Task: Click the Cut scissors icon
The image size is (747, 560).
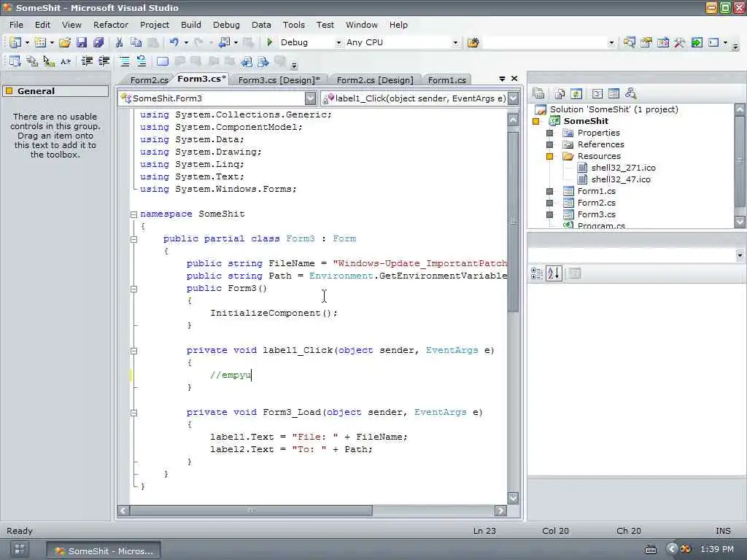Action: (119, 42)
